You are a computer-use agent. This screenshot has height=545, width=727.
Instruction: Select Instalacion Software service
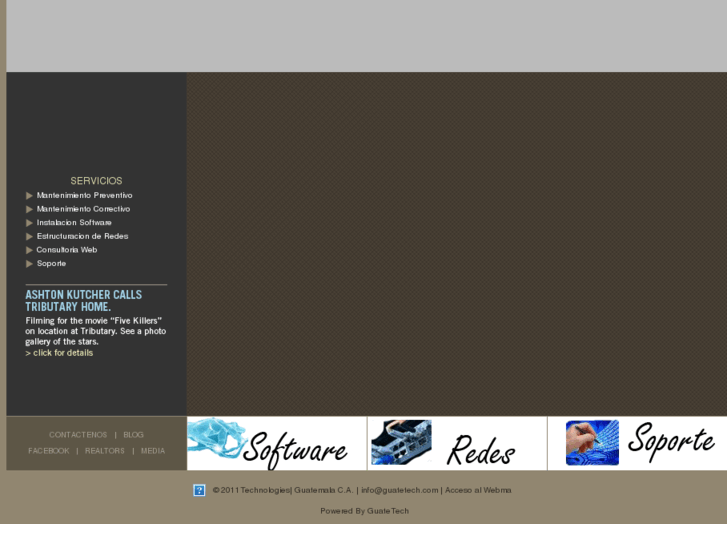click(x=74, y=223)
